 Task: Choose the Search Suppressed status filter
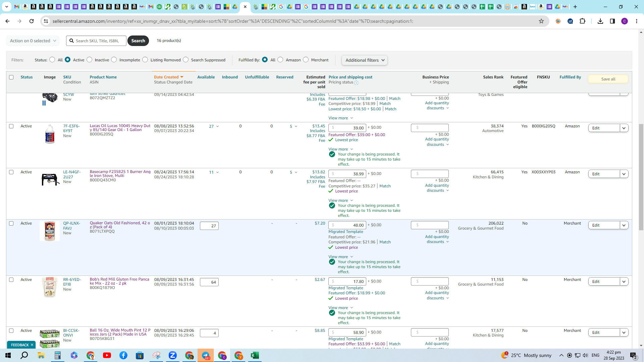coord(186,60)
